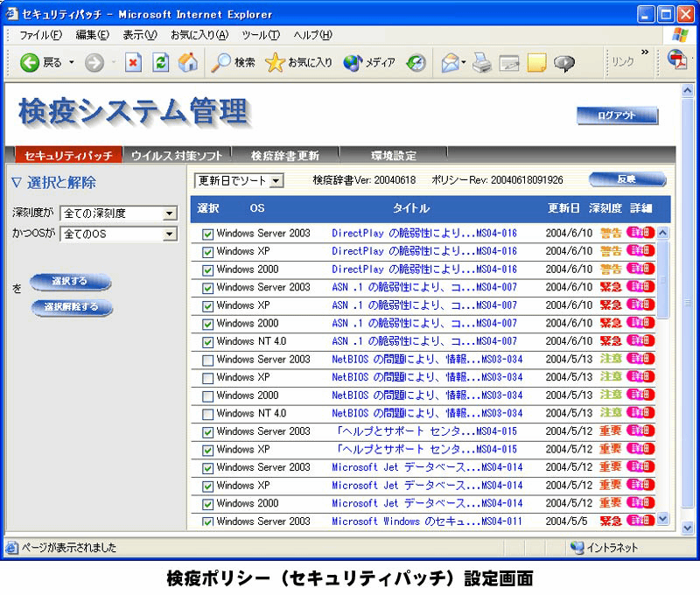
Task: Uncheck Windows 2000 ASN .1 MS04-007 checkbox
Action: point(207,324)
